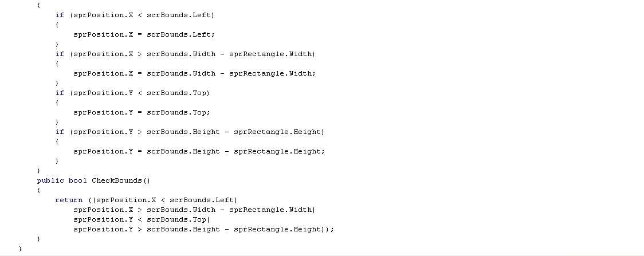644x256 pixels.
Task: Click the 'public' keyword before CheckBounds
Action: coord(50,180)
